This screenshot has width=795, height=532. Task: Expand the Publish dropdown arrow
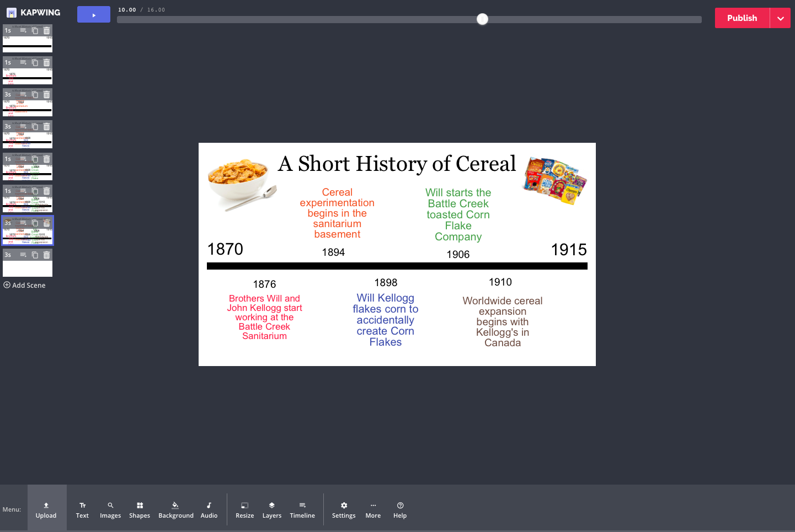click(780, 18)
